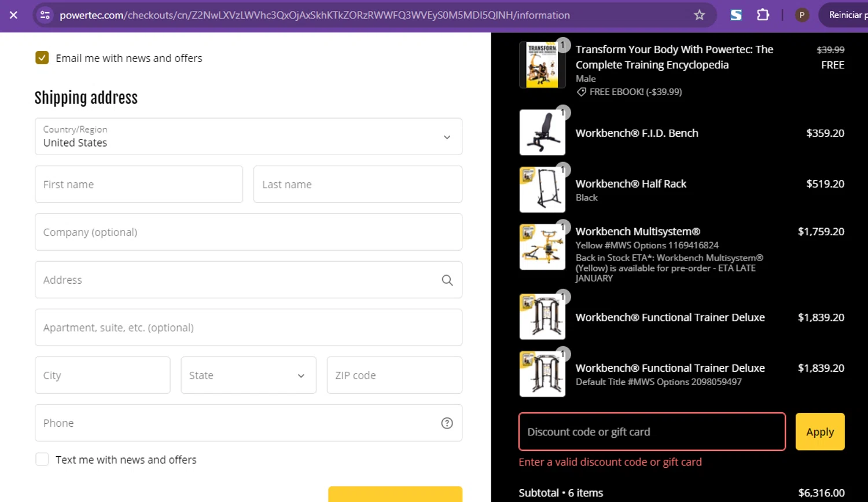Click the 'Enter a valid discount code' error
Image resolution: width=868 pixels, height=502 pixels.
pyautogui.click(x=610, y=462)
